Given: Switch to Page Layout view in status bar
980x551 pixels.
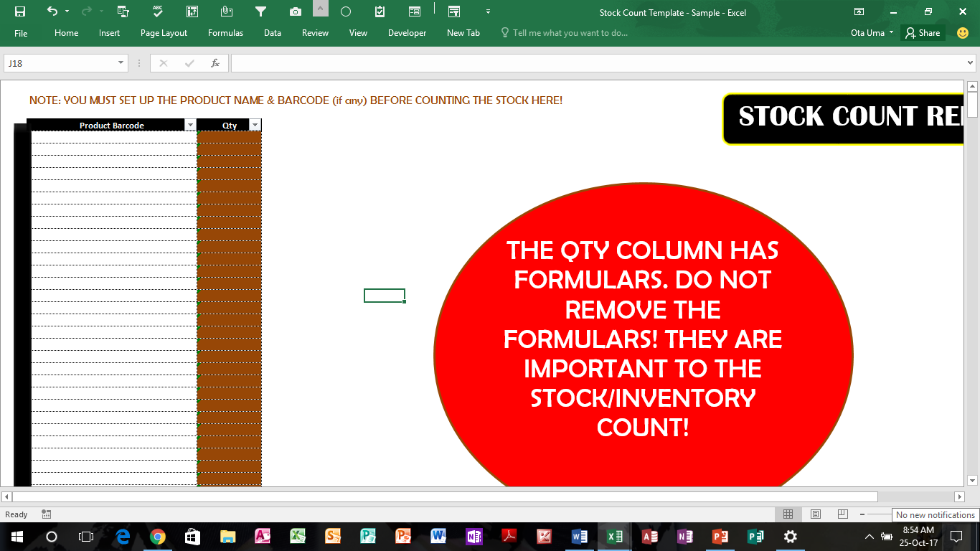Looking at the screenshot, I should click(x=815, y=514).
